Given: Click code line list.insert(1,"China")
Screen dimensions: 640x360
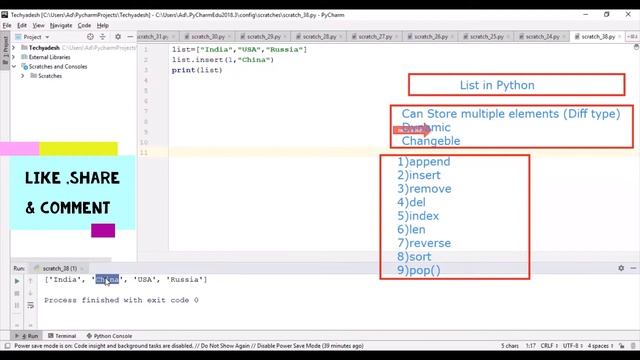Looking at the screenshot, I should click(x=223, y=60).
